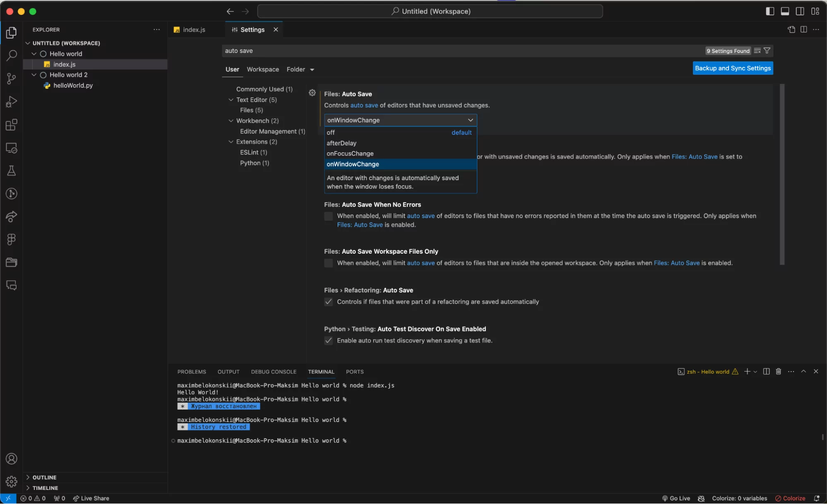Click Live Share in status bar

point(91,498)
